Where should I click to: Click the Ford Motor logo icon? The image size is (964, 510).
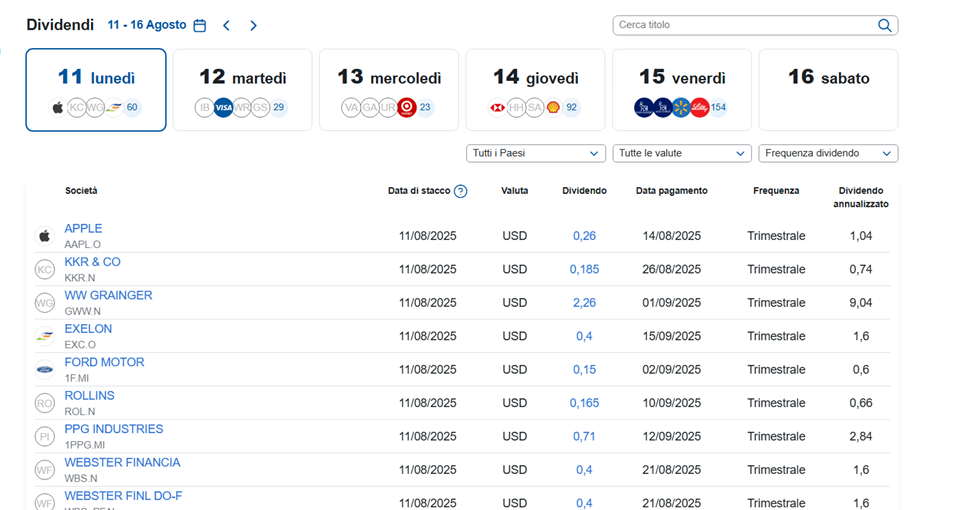[x=44, y=370]
